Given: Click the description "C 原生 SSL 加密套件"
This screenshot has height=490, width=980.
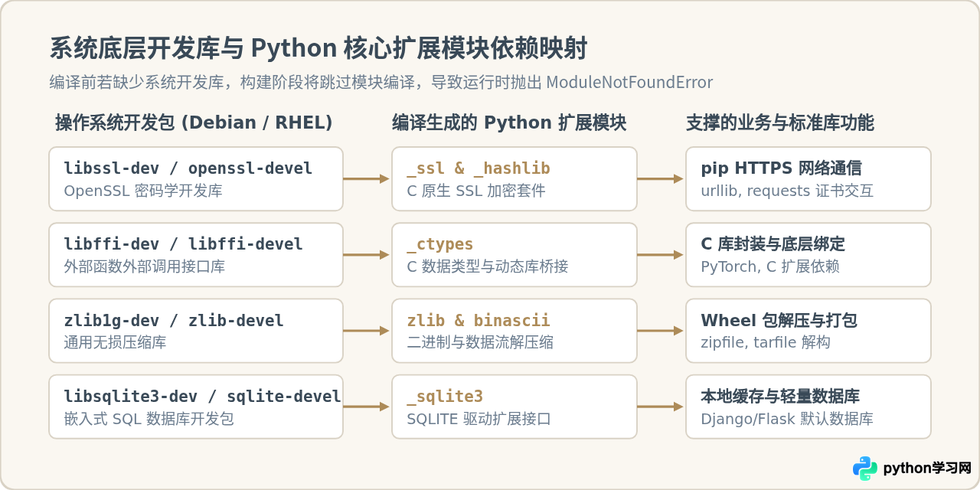Looking at the screenshot, I should coord(476,191).
